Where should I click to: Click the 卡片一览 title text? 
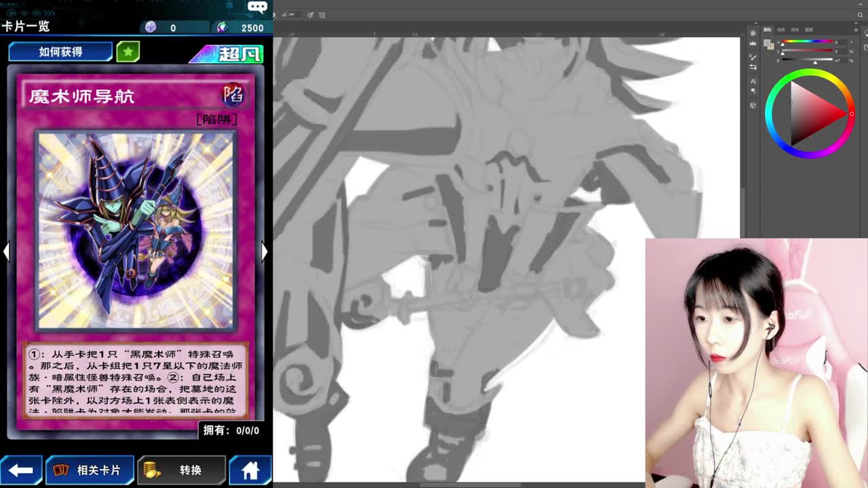click(x=25, y=26)
